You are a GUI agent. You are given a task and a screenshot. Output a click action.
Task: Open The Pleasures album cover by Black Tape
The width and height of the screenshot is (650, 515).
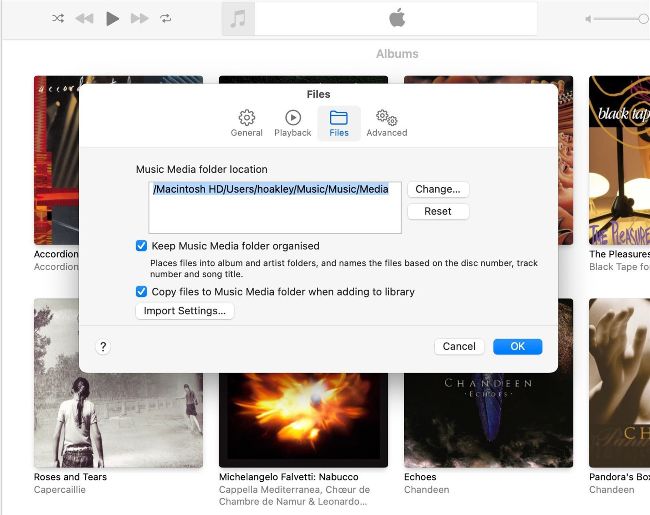click(619, 160)
